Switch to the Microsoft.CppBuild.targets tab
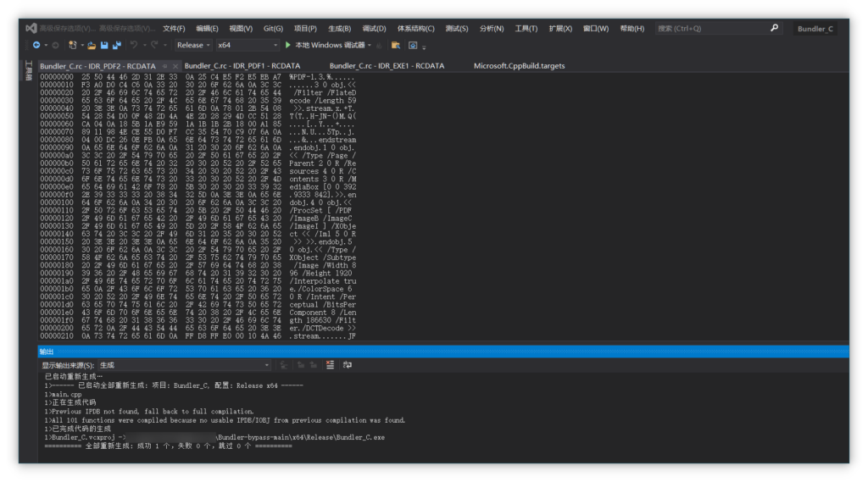The height and width of the screenshot is (482, 868). tap(520, 66)
